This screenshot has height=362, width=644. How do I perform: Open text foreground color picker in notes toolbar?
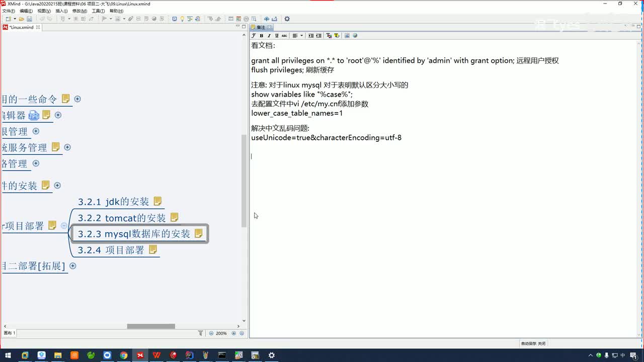pyautogui.click(x=329, y=36)
